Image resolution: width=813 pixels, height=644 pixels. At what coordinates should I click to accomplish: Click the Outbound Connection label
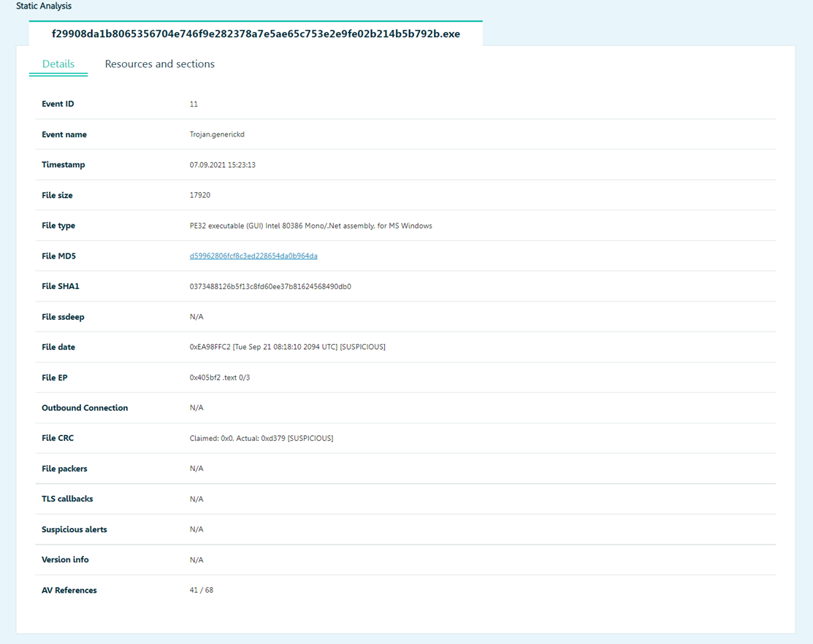point(85,408)
